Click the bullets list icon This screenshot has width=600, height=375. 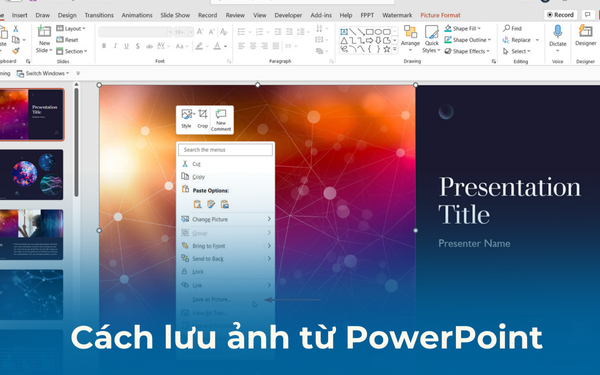(x=241, y=32)
